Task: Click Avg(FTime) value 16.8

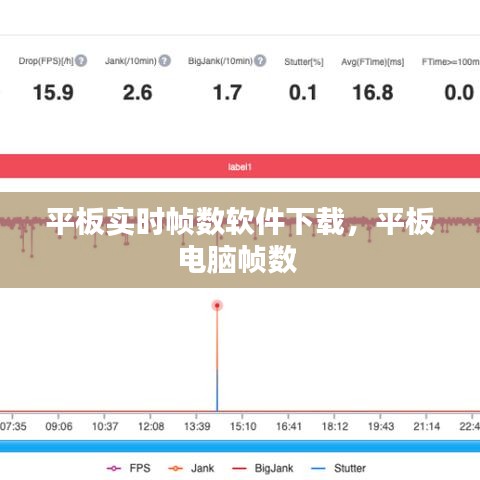Action: (373, 92)
